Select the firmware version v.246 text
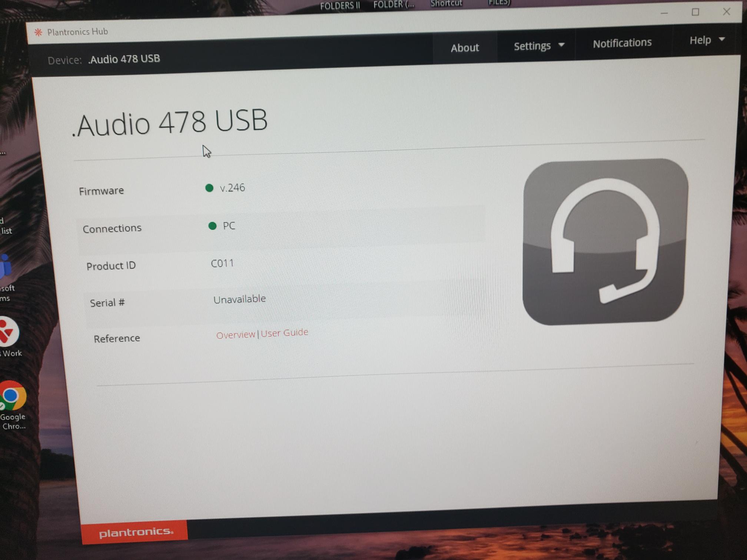 pos(232,188)
